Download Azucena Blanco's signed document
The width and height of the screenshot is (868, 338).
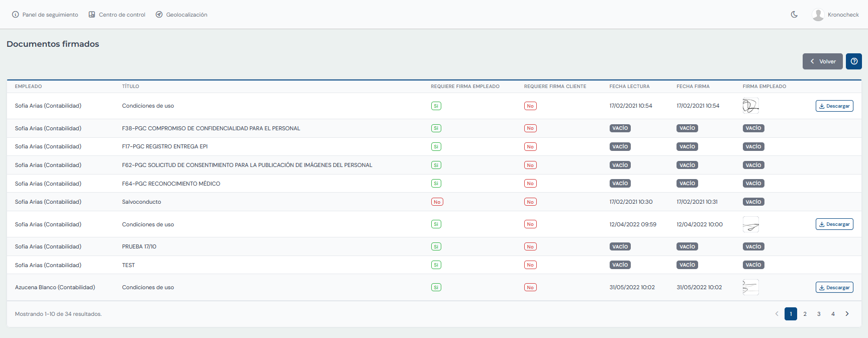click(834, 288)
